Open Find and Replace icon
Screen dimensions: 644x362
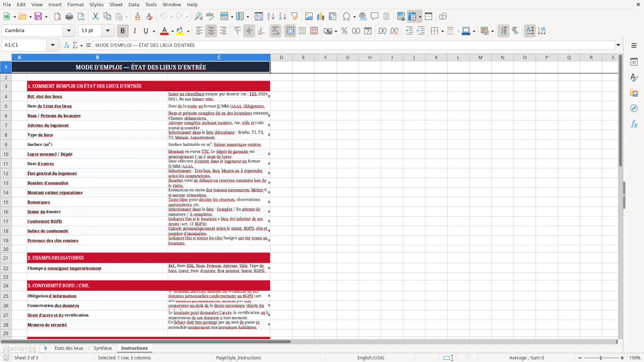click(x=199, y=17)
